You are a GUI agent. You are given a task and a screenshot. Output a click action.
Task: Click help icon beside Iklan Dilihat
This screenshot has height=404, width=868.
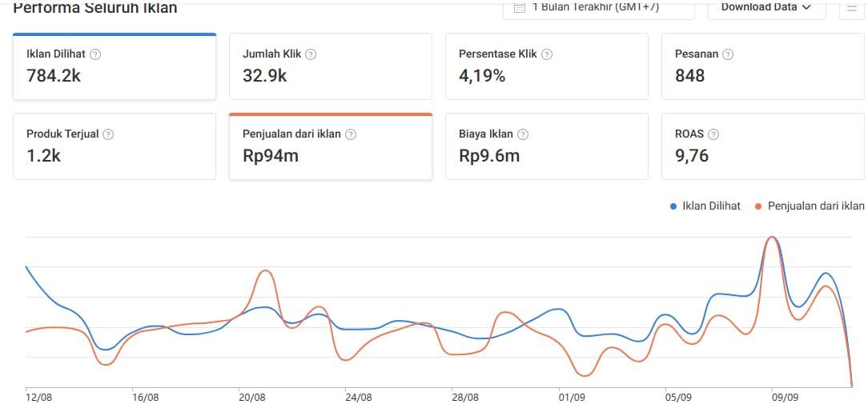pos(95,54)
